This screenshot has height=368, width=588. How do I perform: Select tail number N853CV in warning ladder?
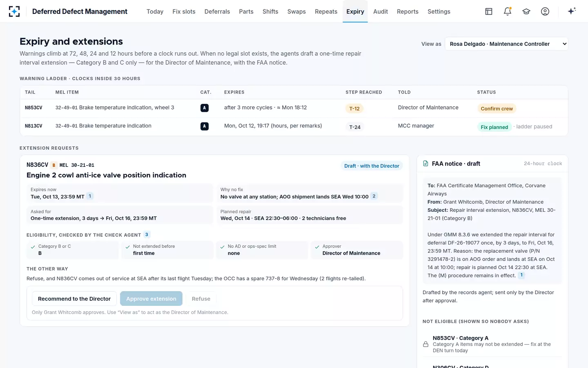coord(33,108)
